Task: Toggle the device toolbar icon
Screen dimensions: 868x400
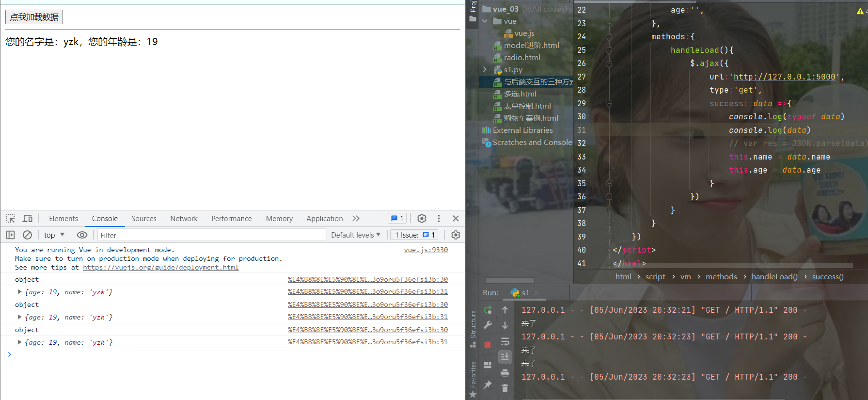Action: (x=28, y=219)
